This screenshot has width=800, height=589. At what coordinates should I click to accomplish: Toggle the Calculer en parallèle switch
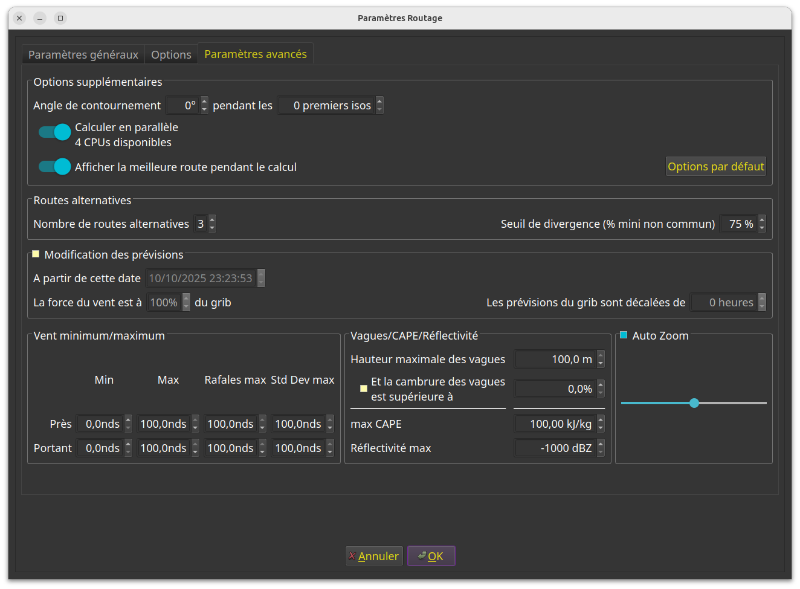(x=54, y=132)
